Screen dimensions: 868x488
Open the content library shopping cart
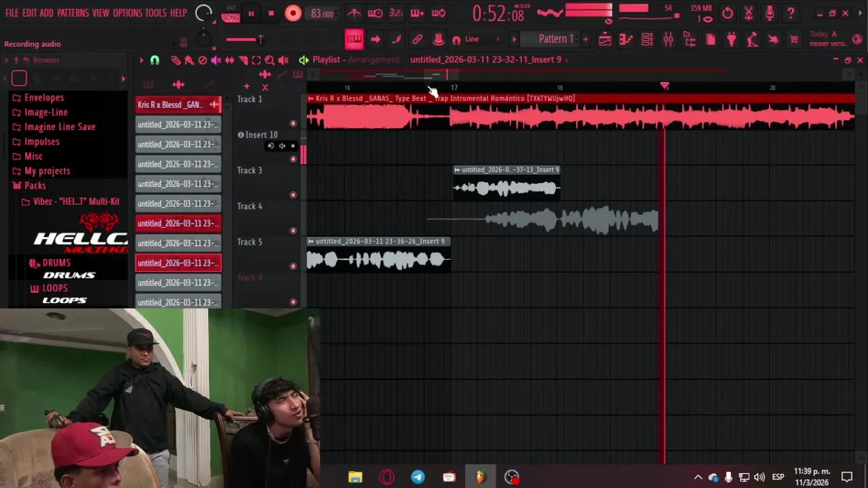(794, 40)
